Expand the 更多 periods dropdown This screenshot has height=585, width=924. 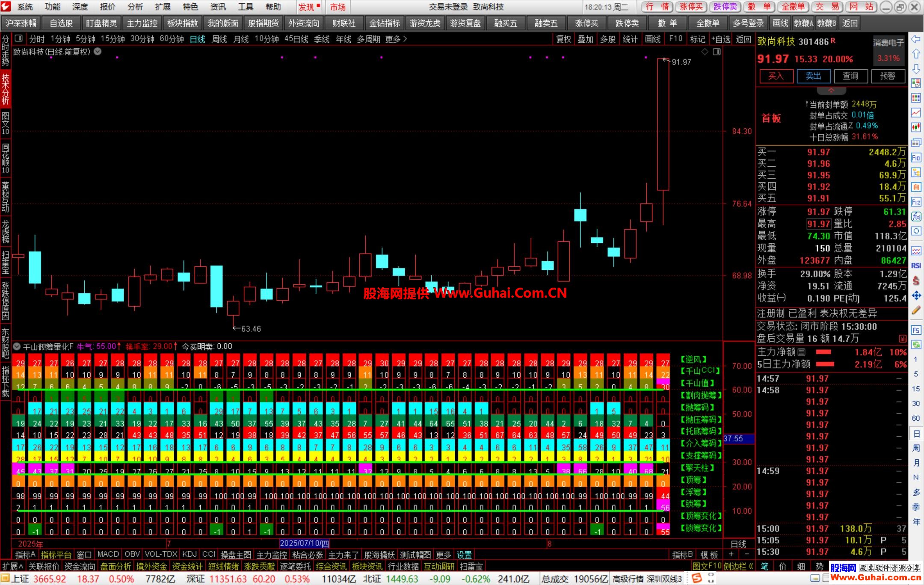pos(396,39)
